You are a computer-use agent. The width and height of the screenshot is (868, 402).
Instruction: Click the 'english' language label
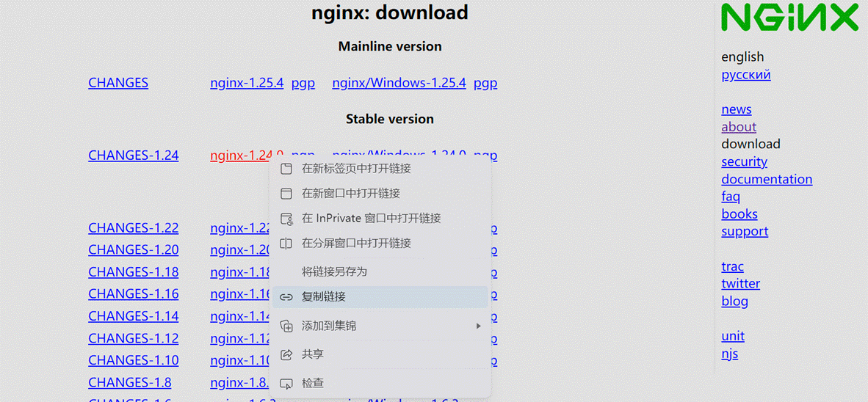pyautogui.click(x=742, y=57)
